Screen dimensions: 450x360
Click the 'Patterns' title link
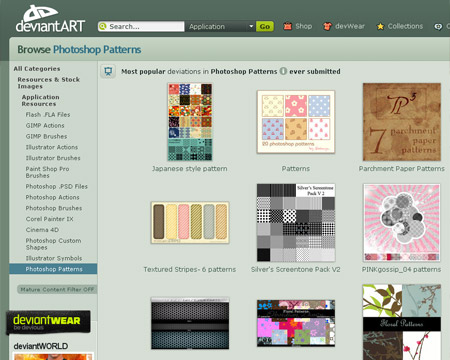coord(296,169)
